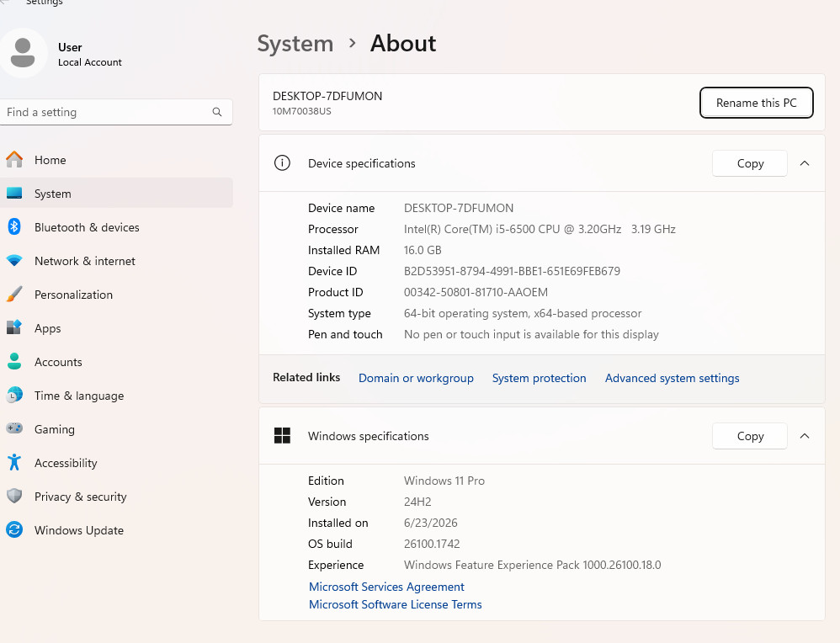Click the Gaming controller icon
The image size is (840, 643).
[14, 428]
